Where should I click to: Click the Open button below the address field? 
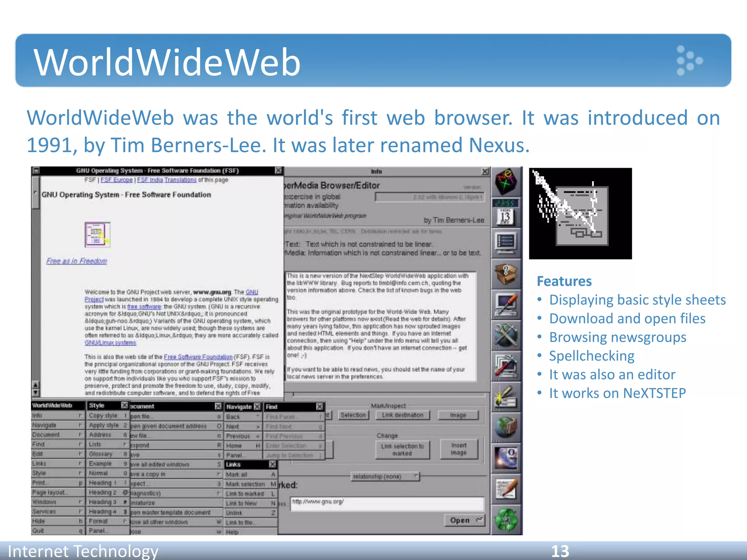click(465, 520)
